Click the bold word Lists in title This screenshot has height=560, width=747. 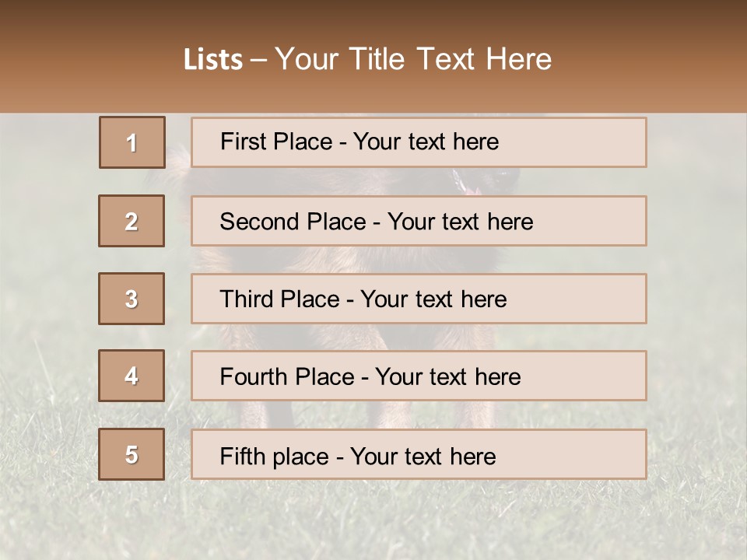pyautogui.click(x=213, y=60)
